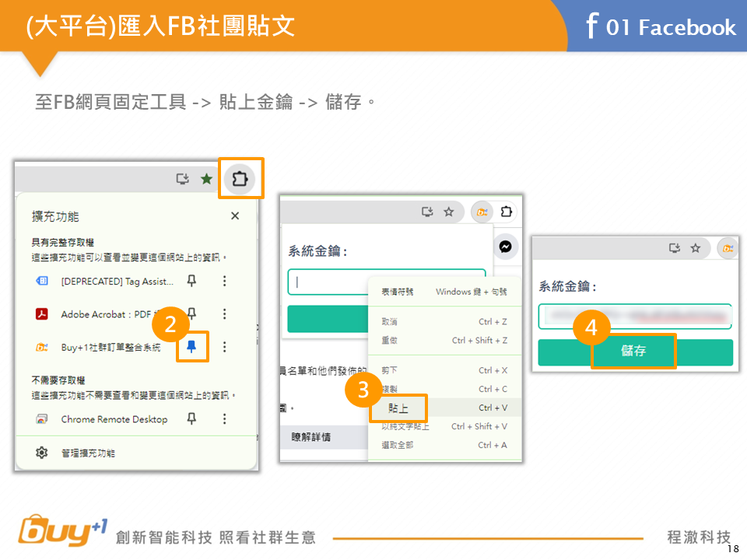Viewport: 747px width, 560px height.
Task: Open the Extensions puzzle icon highlighted in orange
Action: 240,179
